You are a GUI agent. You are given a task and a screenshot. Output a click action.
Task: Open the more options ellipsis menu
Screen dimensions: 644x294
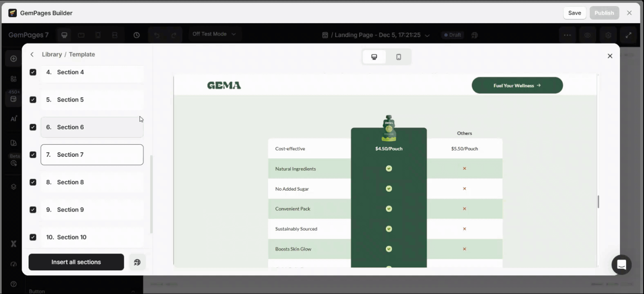pos(567,35)
